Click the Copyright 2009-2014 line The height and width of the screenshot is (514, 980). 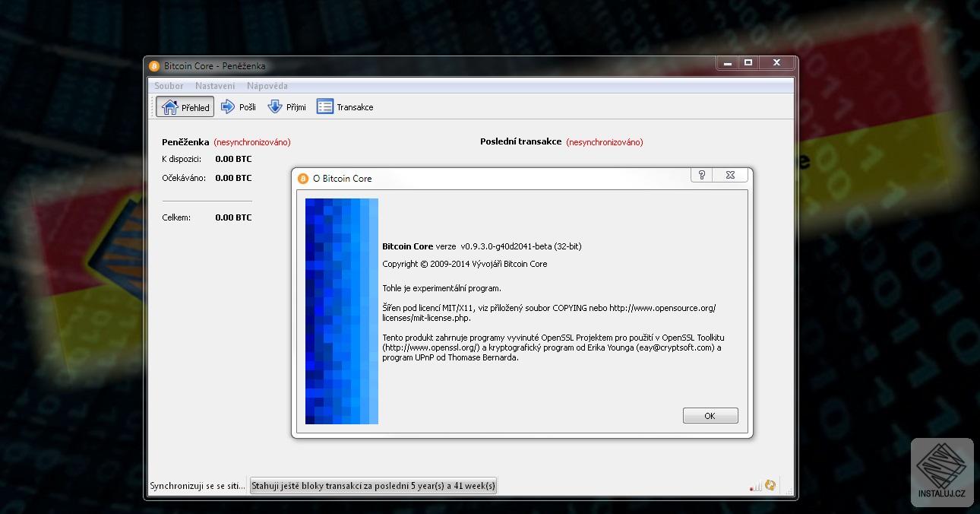point(464,264)
